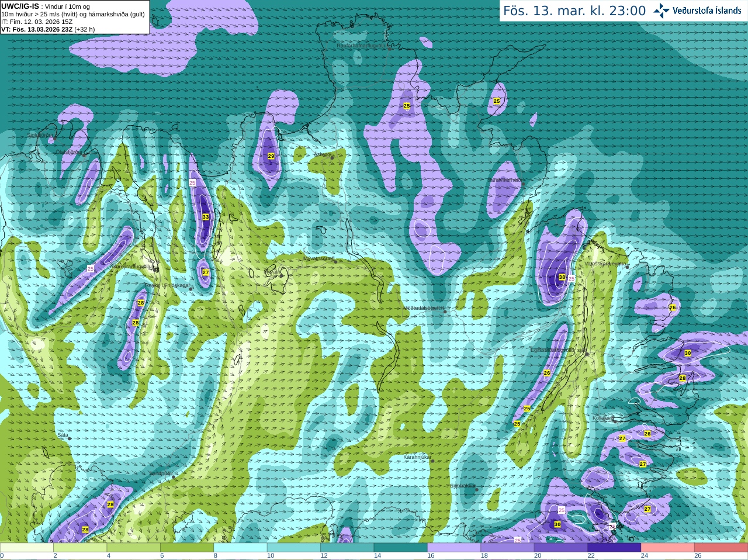Click the Vatnsskarð eystra station label

click(605, 264)
